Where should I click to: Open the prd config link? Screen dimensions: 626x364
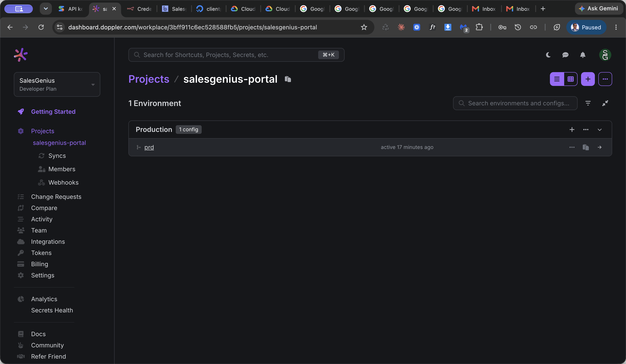[x=149, y=147]
